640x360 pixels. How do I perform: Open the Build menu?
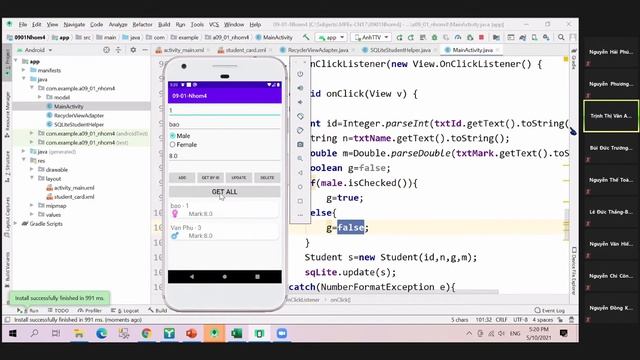click(x=164, y=24)
